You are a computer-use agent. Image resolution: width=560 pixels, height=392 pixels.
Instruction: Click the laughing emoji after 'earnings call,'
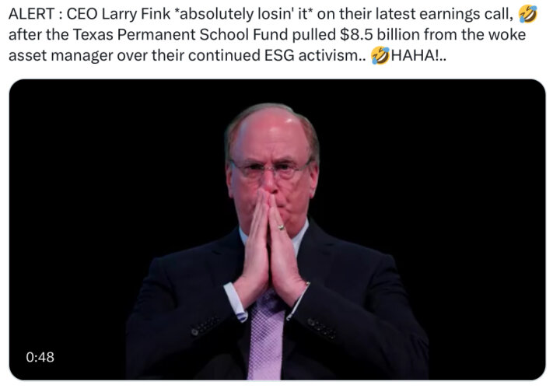tap(528, 14)
